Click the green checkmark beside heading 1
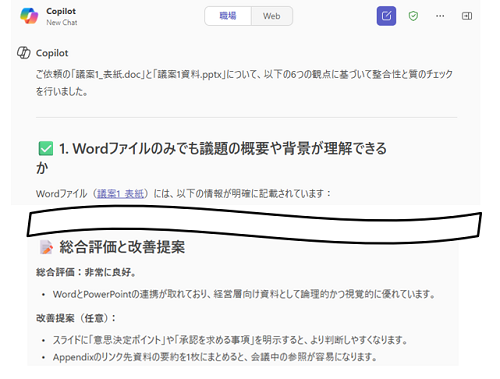 pos(46,149)
